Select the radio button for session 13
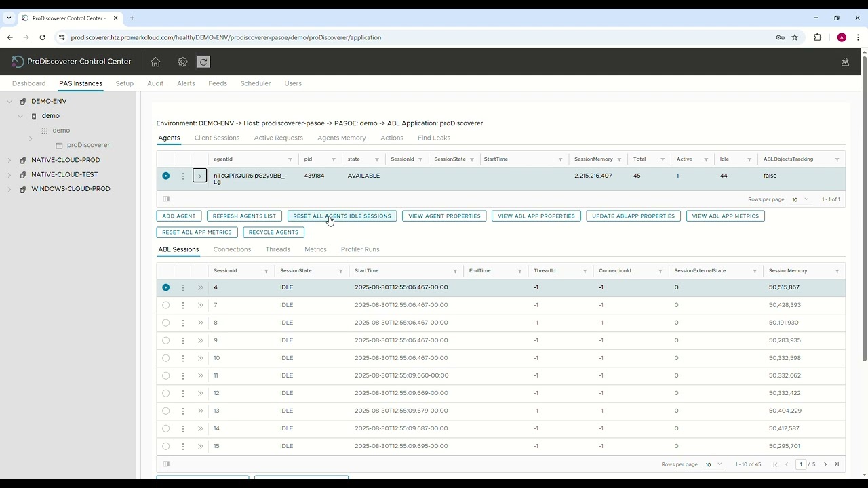Screen dimensions: 868x488 pyautogui.click(x=165, y=411)
